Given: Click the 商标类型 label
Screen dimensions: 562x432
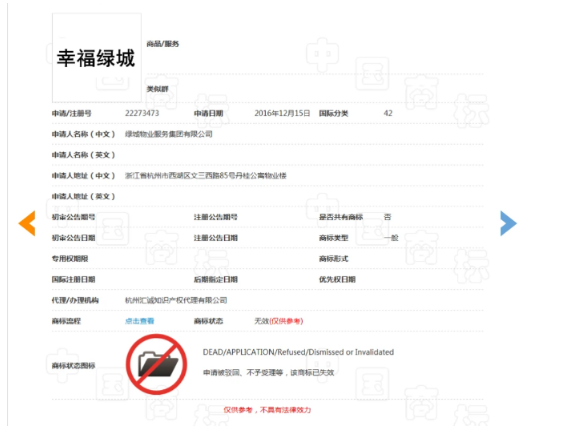Looking at the screenshot, I should tap(334, 238).
